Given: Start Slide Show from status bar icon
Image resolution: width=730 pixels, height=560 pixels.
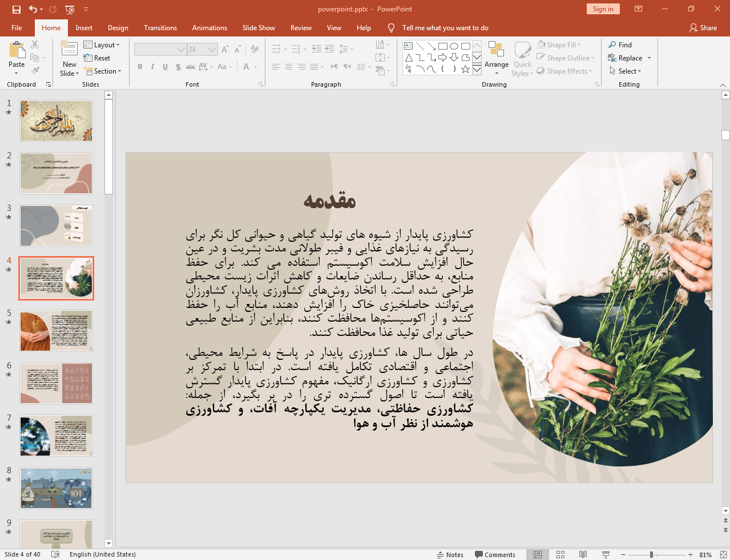Looking at the screenshot, I should click(x=606, y=554).
